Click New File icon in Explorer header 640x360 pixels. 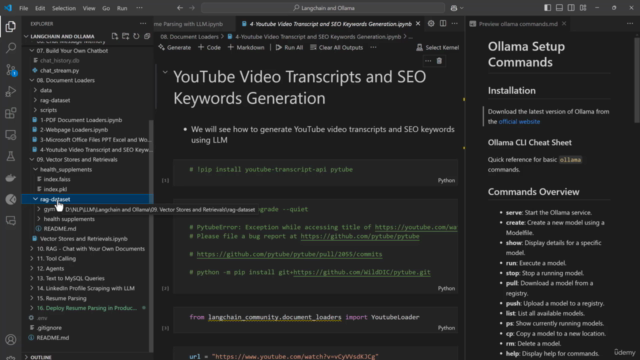[115, 36]
